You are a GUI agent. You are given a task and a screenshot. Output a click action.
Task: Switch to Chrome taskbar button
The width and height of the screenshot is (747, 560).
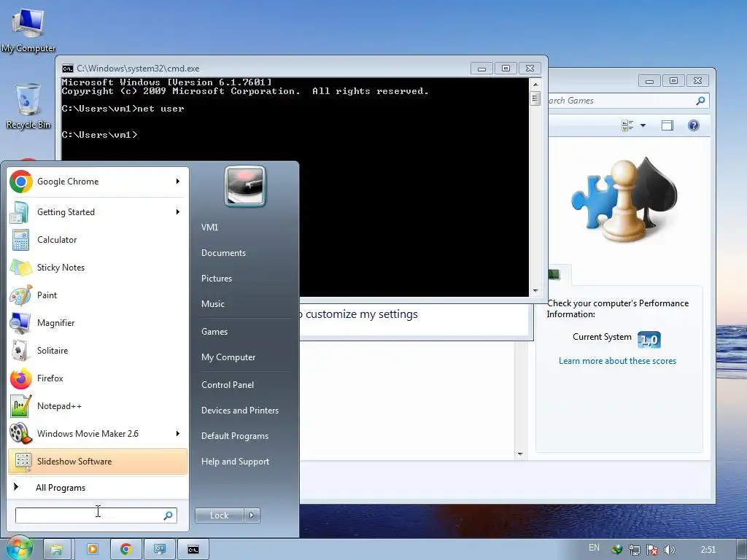point(125,550)
